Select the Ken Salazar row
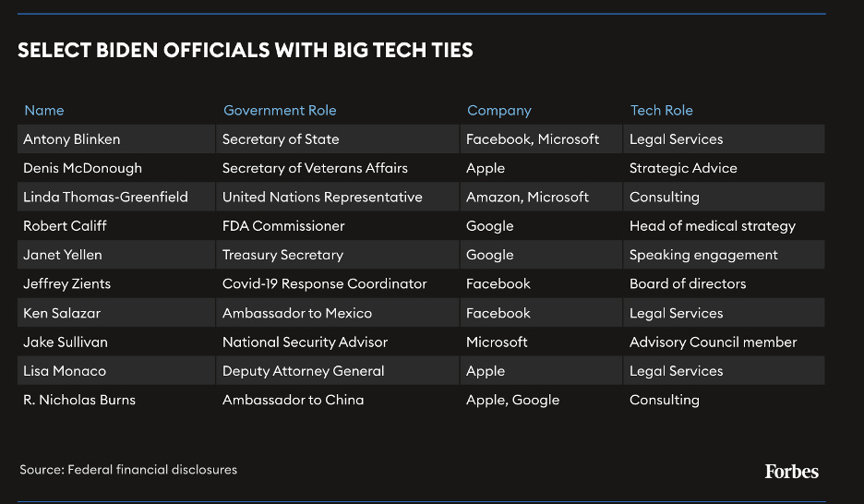This screenshot has width=864, height=504. click(421, 313)
